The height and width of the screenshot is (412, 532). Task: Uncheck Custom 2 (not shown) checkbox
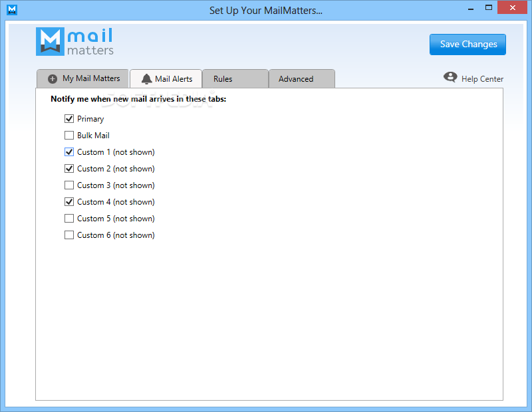coord(69,169)
